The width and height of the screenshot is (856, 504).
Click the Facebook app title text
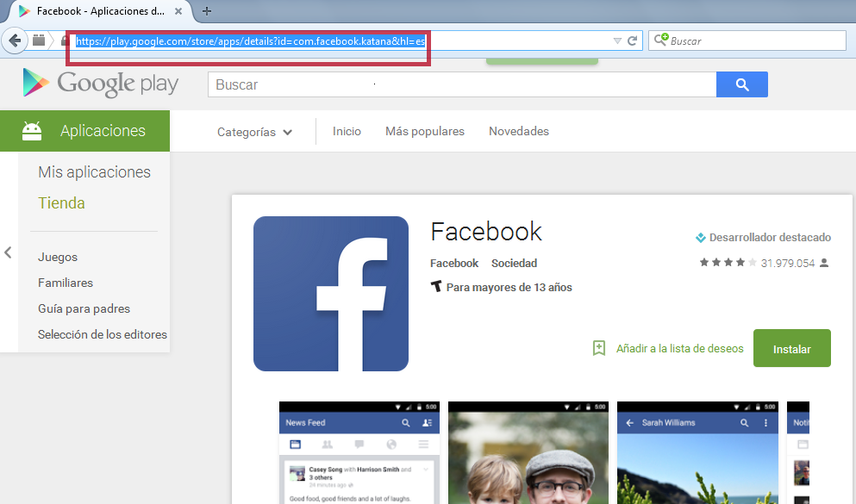click(486, 232)
